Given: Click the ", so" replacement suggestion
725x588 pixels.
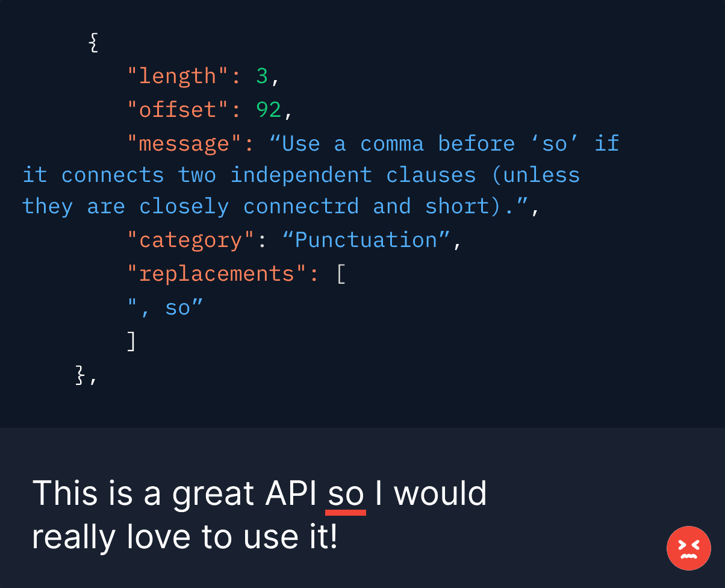Looking at the screenshot, I should click(x=165, y=308).
